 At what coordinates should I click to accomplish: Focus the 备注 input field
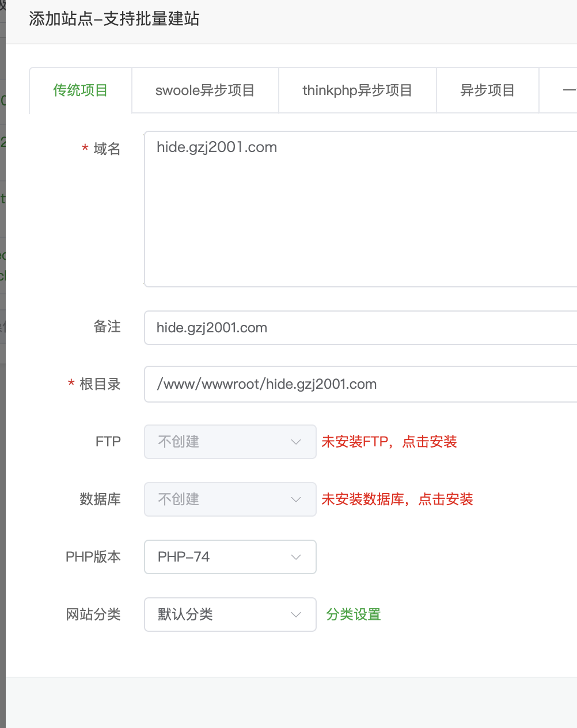[360, 328]
